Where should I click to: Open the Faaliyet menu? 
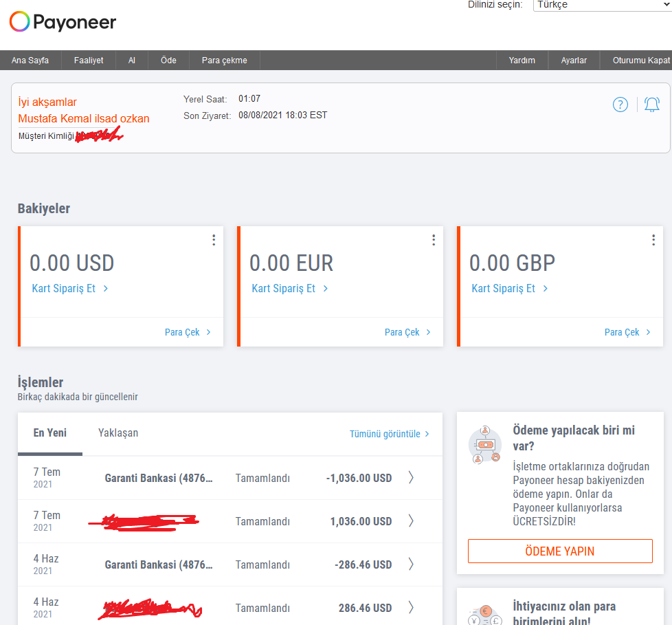click(89, 61)
